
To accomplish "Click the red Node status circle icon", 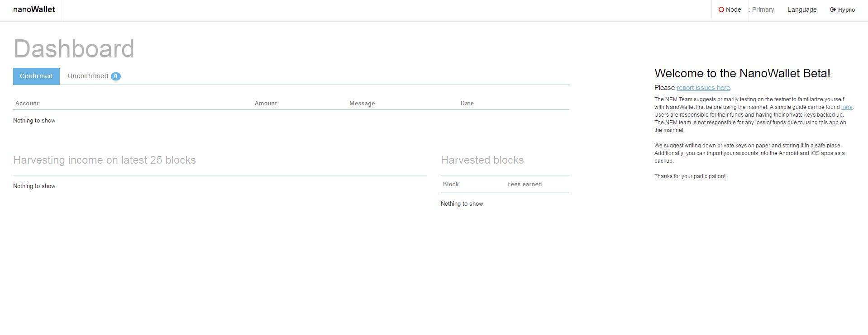I will coord(721,9).
